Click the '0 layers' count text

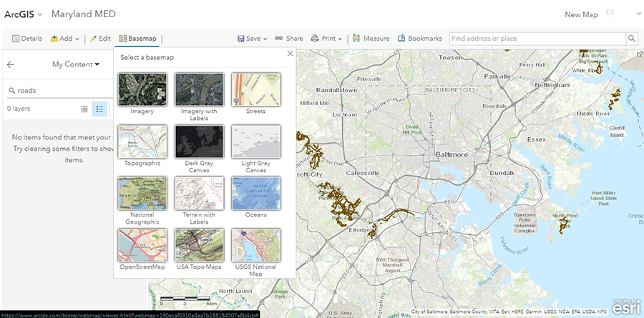coord(19,109)
